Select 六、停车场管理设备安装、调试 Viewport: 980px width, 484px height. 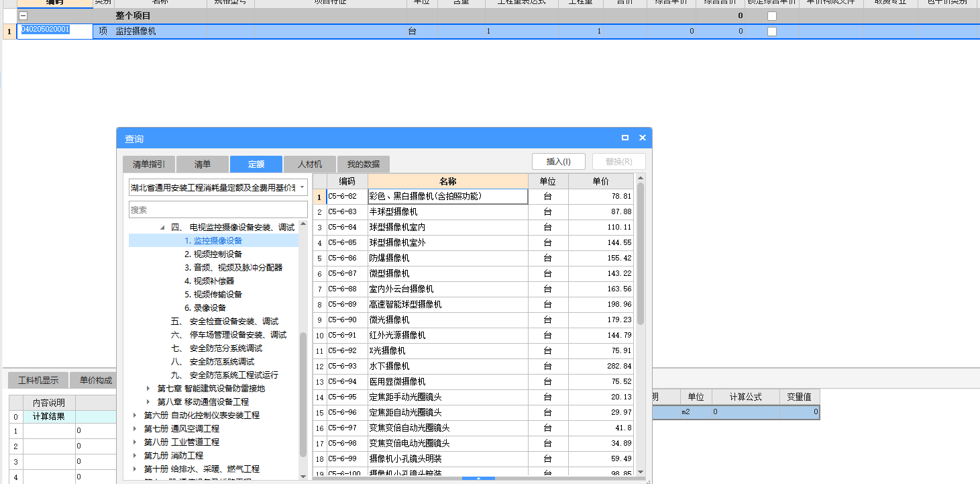pyautogui.click(x=228, y=335)
